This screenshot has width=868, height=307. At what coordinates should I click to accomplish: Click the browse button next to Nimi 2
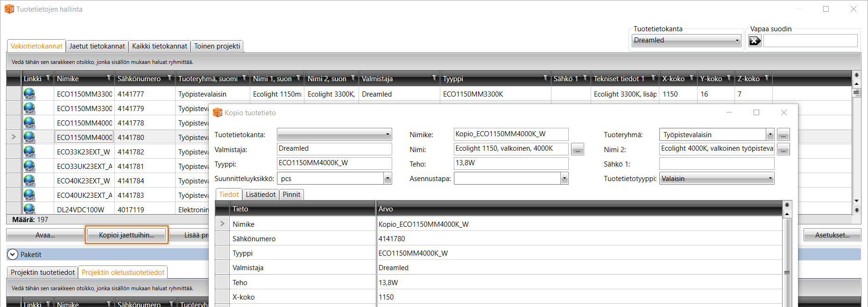click(x=783, y=150)
